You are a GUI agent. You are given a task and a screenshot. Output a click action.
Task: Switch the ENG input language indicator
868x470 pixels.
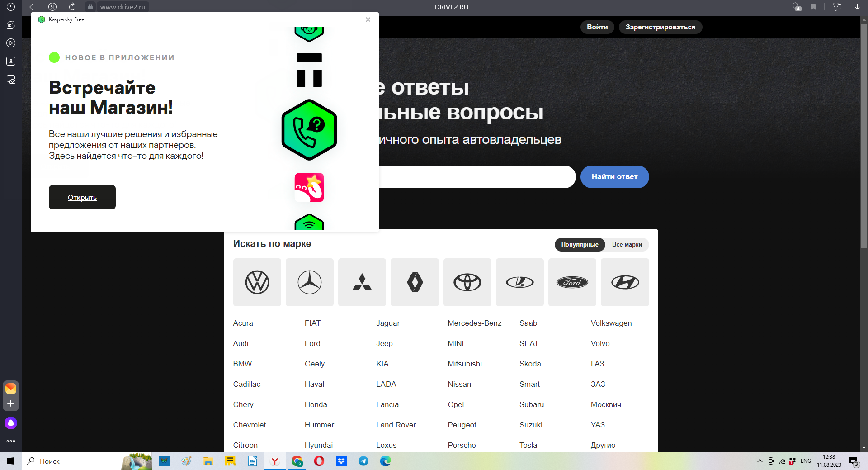point(806,461)
